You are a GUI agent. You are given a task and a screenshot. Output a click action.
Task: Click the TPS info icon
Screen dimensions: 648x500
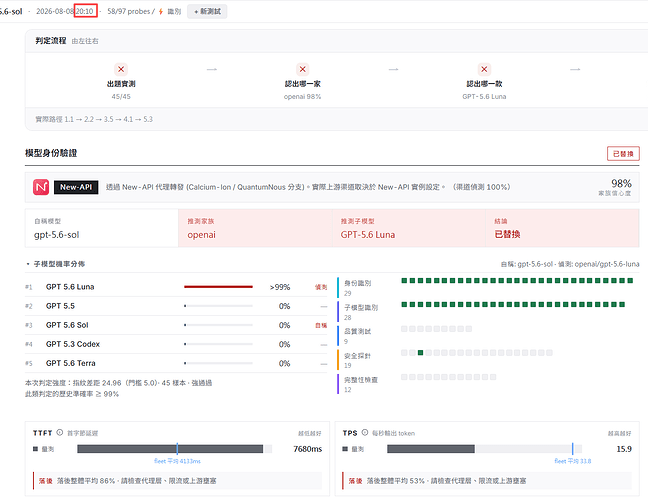click(364, 433)
